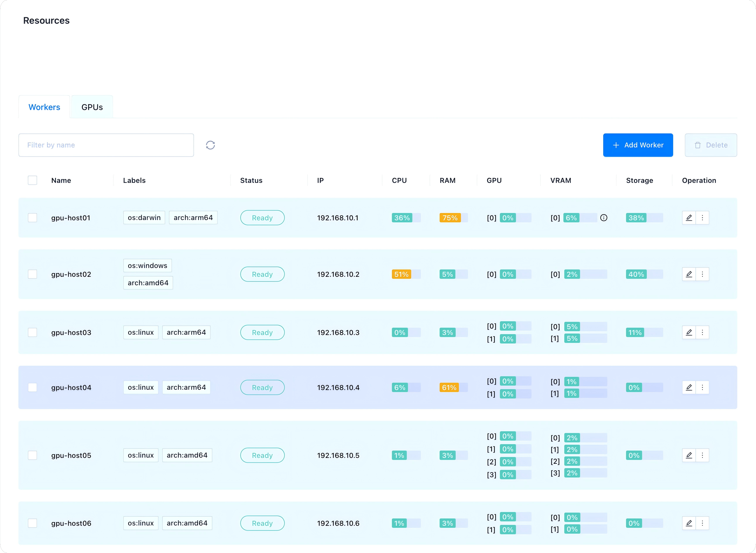This screenshot has width=756, height=553.
Task: Select the gpu-host01 row checkbox
Action: tap(32, 218)
